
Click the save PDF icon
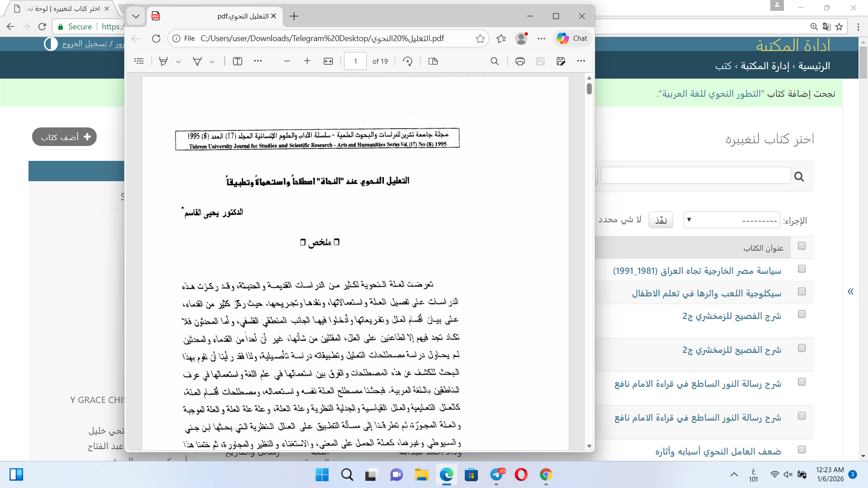click(541, 61)
